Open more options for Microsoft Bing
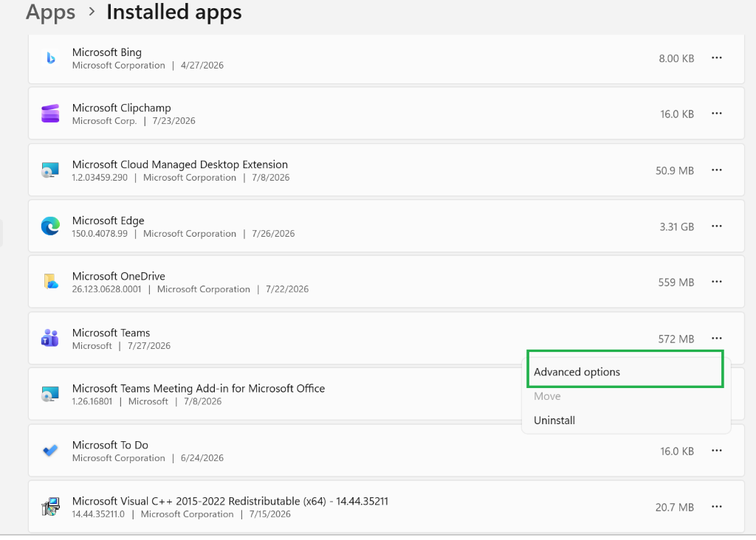Image resolution: width=756 pixels, height=540 pixels. 716,58
